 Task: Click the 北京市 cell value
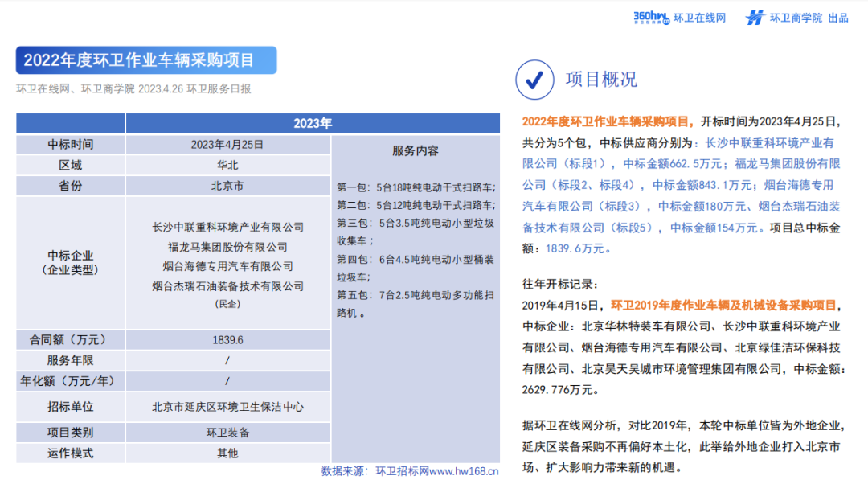pyautogui.click(x=227, y=186)
